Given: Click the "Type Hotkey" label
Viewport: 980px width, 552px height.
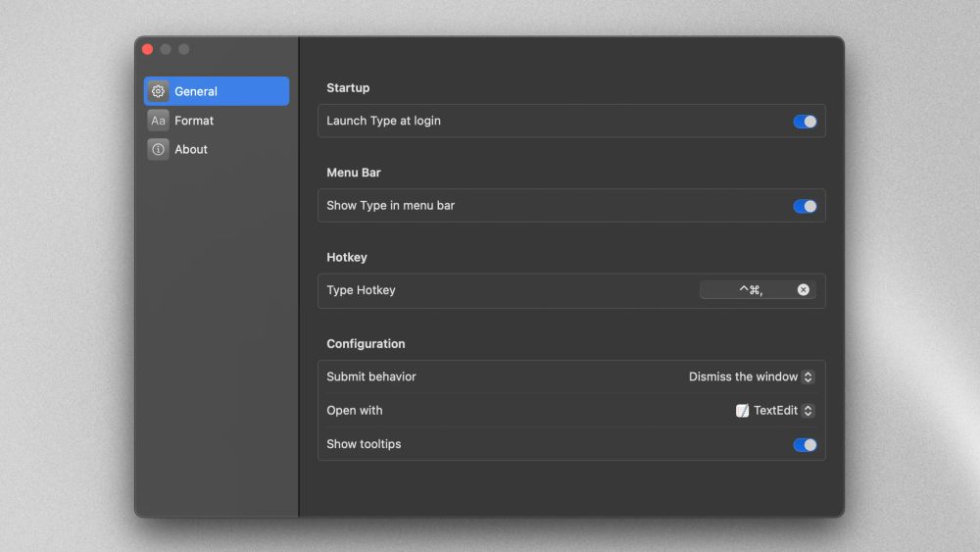Looking at the screenshot, I should 361,290.
